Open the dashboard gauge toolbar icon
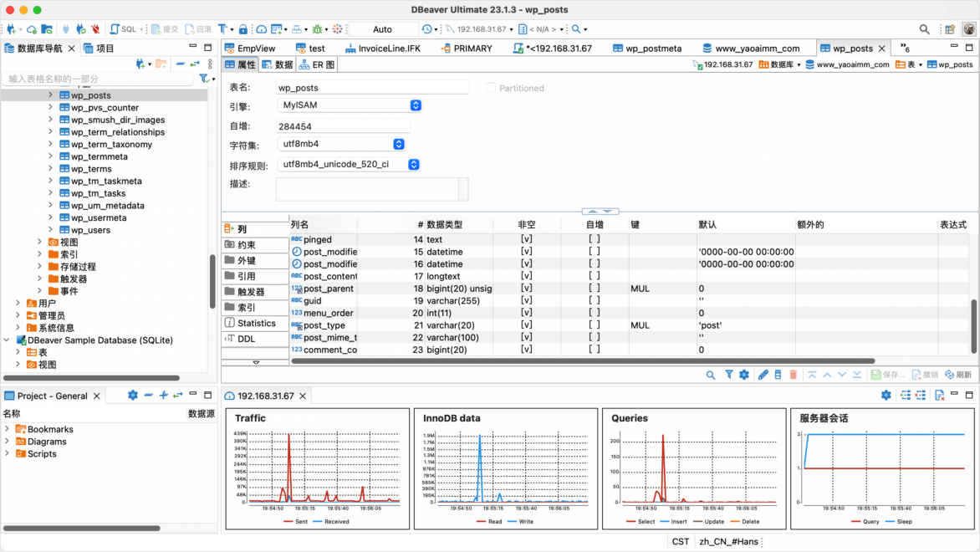The image size is (980, 552). point(261,29)
